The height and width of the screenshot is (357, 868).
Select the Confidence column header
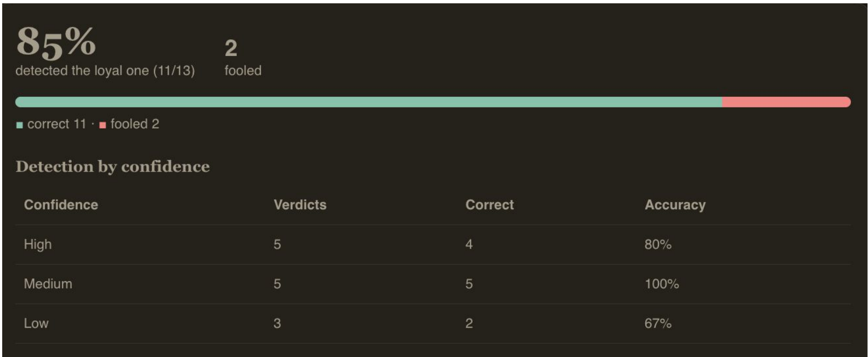coord(61,205)
